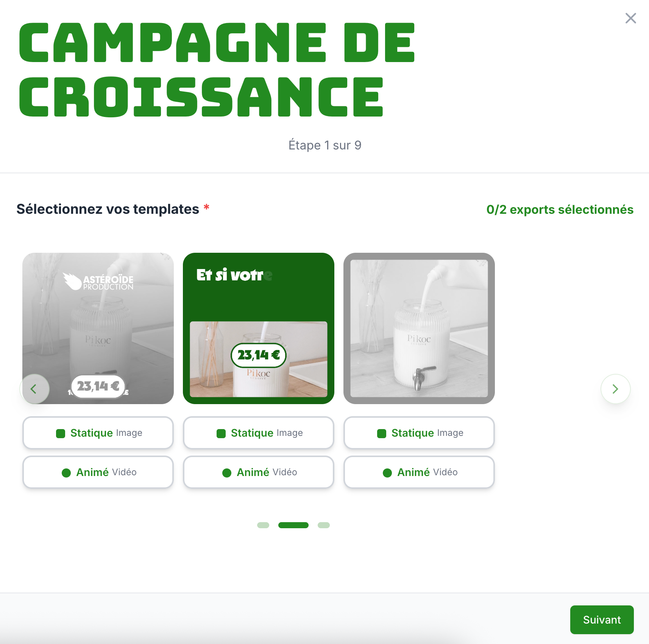
Task: Go to previous templates with left chevron
Action: (x=34, y=389)
